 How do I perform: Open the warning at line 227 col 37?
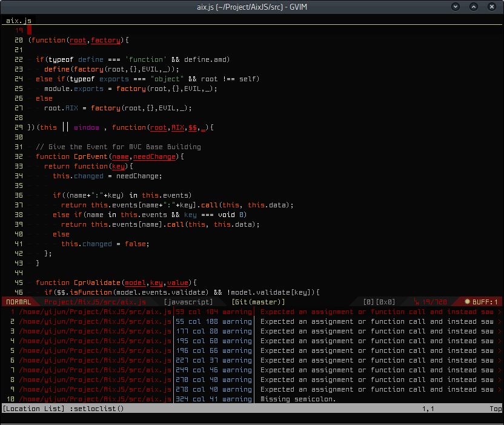tap(213, 360)
